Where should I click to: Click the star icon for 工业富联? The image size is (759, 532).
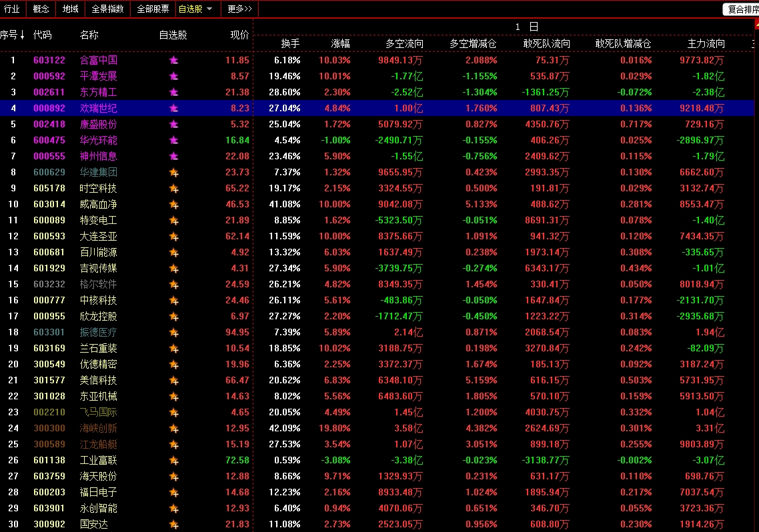(173, 461)
